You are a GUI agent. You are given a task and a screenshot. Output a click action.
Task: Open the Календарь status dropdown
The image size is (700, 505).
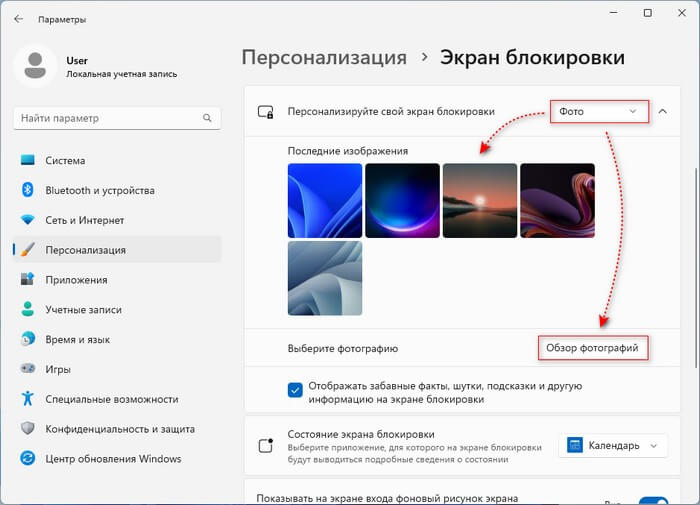(x=613, y=446)
